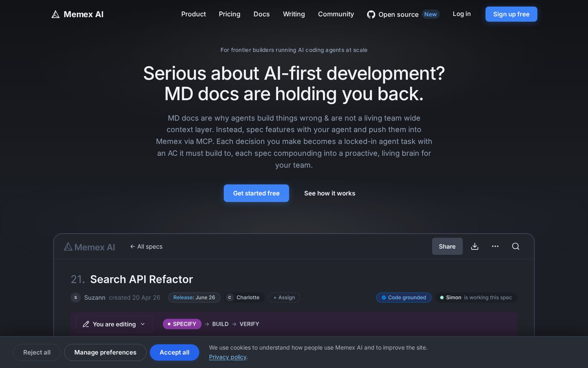The height and width of the screenshot is (368, 588).
Task: Open the Privacy policy link
Action: (227, 357)
